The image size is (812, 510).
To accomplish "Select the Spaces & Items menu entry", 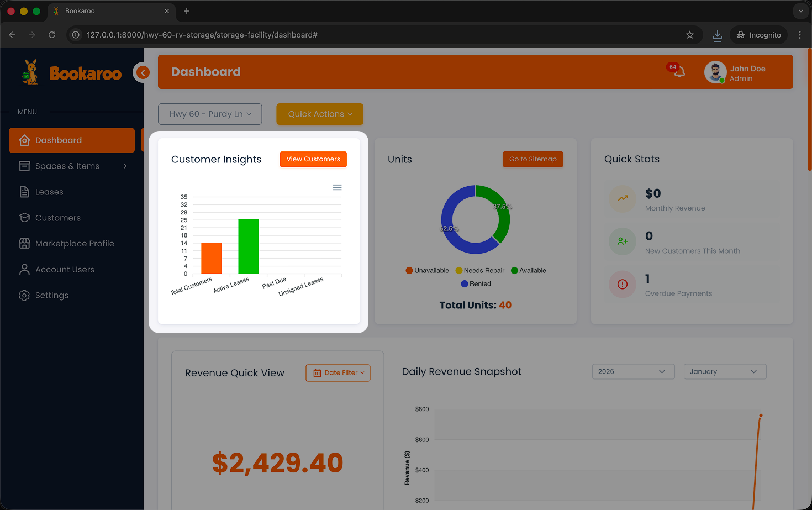I will tap(67, 166).
